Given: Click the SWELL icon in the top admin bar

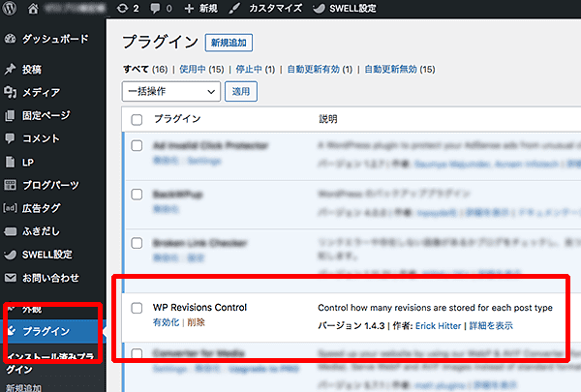Looking at the screenshot, I should click(x=319, y=8).
